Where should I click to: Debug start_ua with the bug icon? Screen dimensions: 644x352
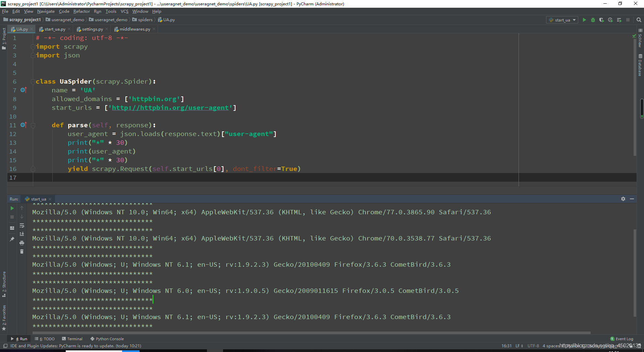pos(593,20)
